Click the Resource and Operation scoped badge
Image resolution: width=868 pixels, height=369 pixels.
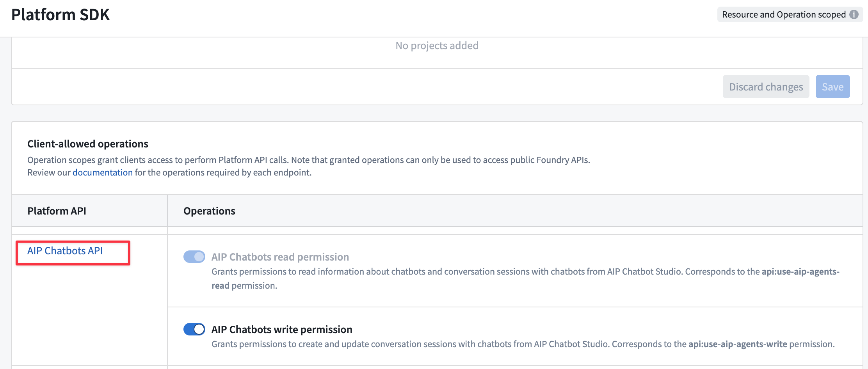(x=784, y=14)
